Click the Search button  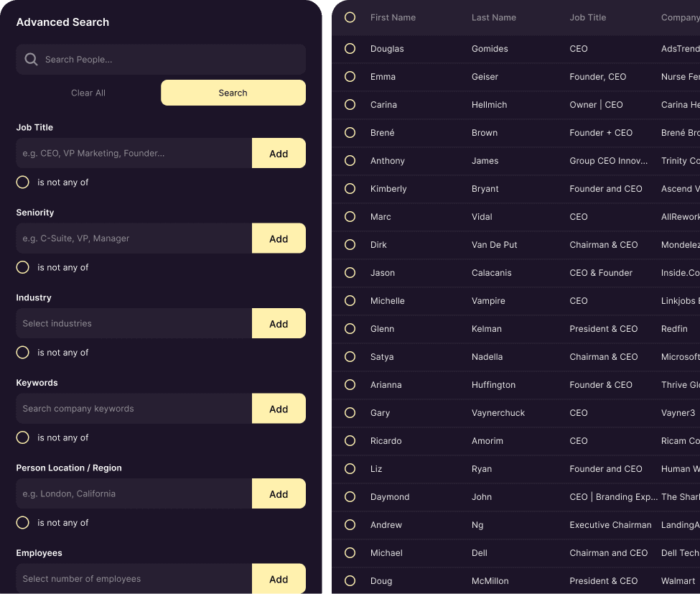pyautogui.click(x=233, y=93)
